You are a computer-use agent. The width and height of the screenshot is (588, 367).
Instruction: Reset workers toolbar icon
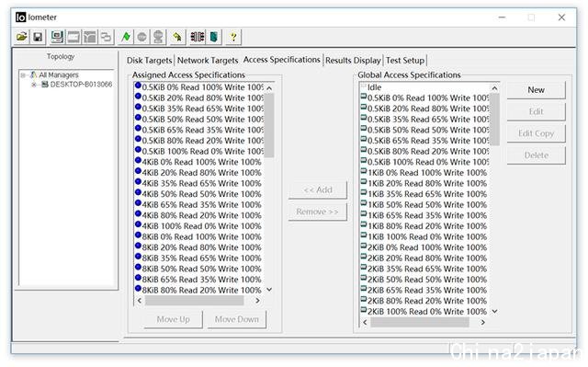pos(177,37)
